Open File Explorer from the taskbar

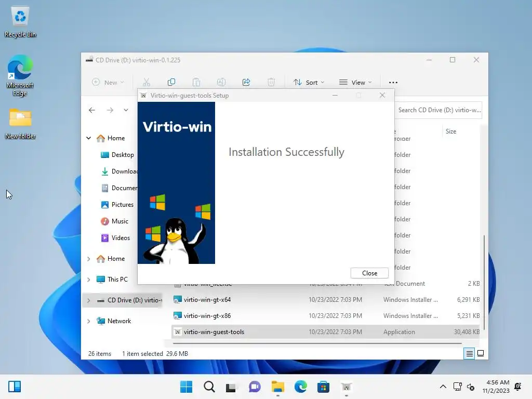tap(278, 387)
